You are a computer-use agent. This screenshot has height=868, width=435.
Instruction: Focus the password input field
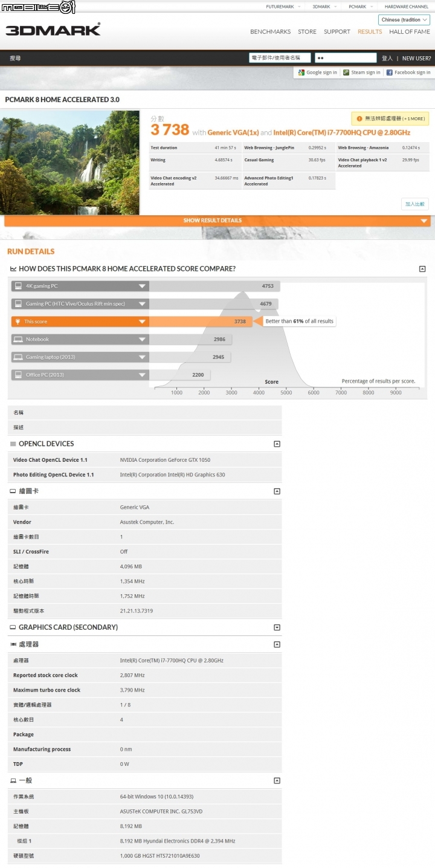[x=346, y=58]
